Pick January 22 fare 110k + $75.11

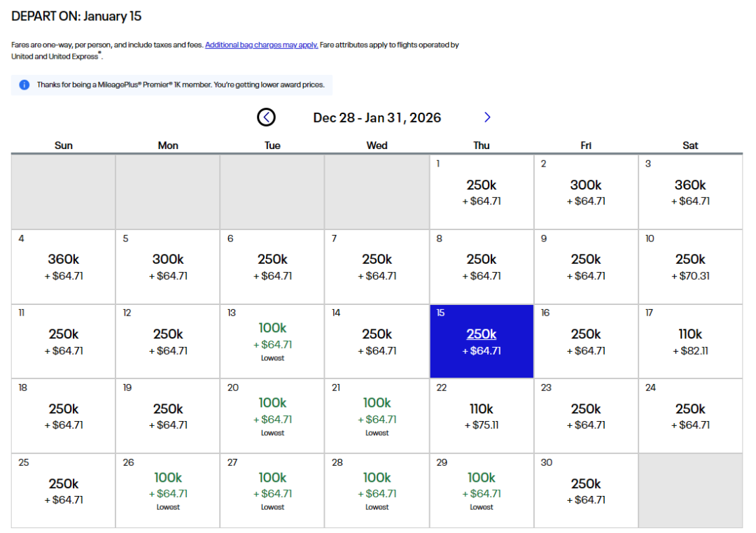[x=482, y=416]
